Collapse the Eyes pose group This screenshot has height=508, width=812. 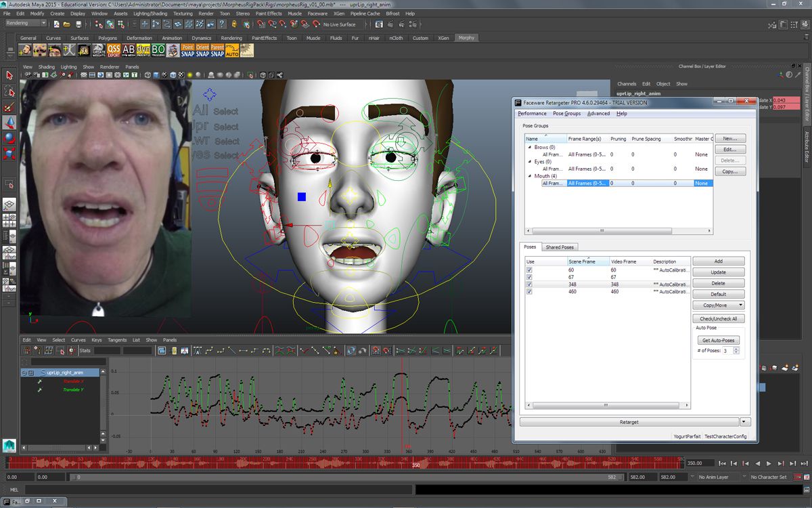[531, 162]
